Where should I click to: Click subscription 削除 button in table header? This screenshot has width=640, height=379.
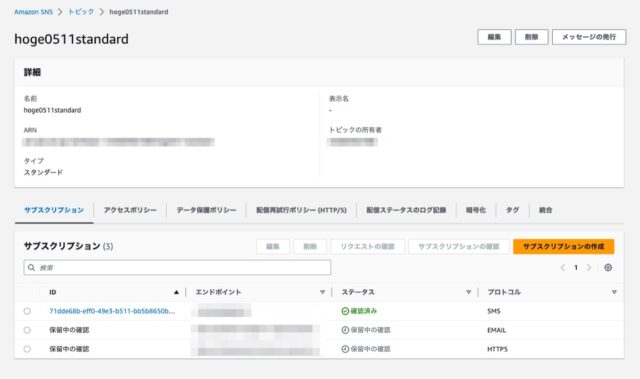[x=310, y=246]
